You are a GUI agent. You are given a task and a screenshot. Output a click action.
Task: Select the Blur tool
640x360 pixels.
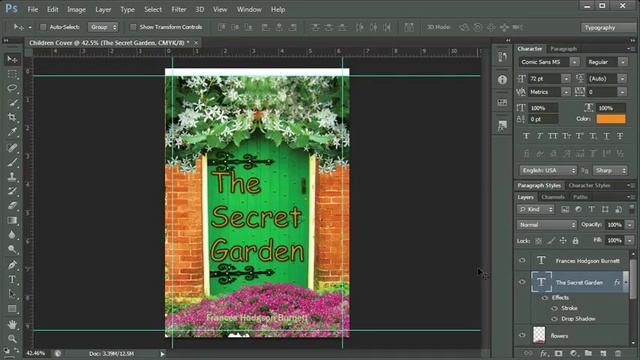tap(12, 235)
